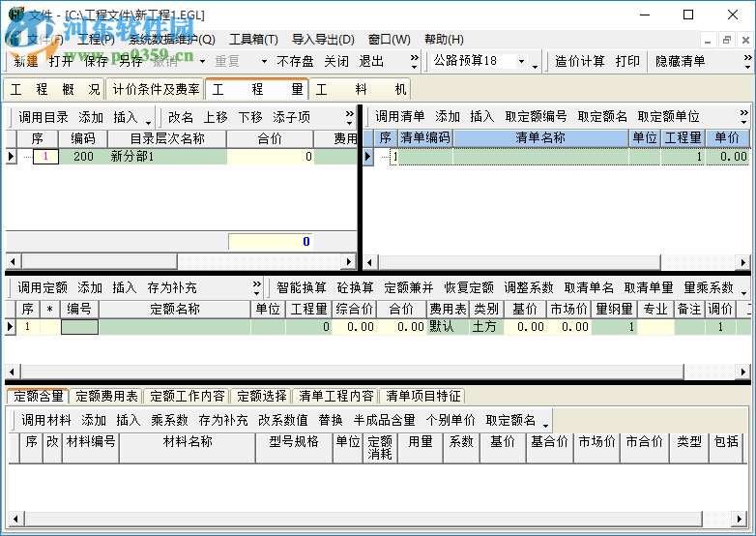Click 定额兼并 button
756x536 pixels.
click(x=409, y=288)
